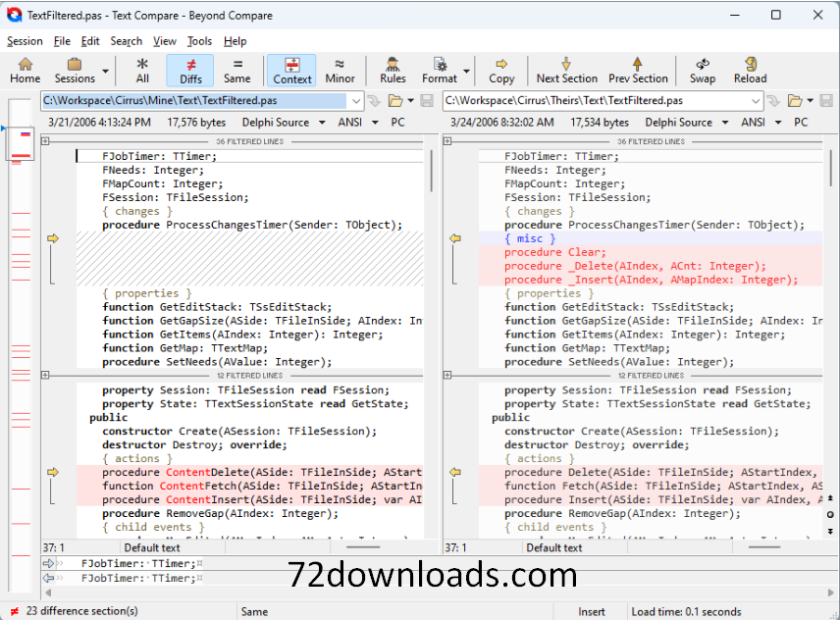Image resolution: width=840 pixels, height=620 pixels.
Task: Open the Session menu
Action: click(25, 41)
